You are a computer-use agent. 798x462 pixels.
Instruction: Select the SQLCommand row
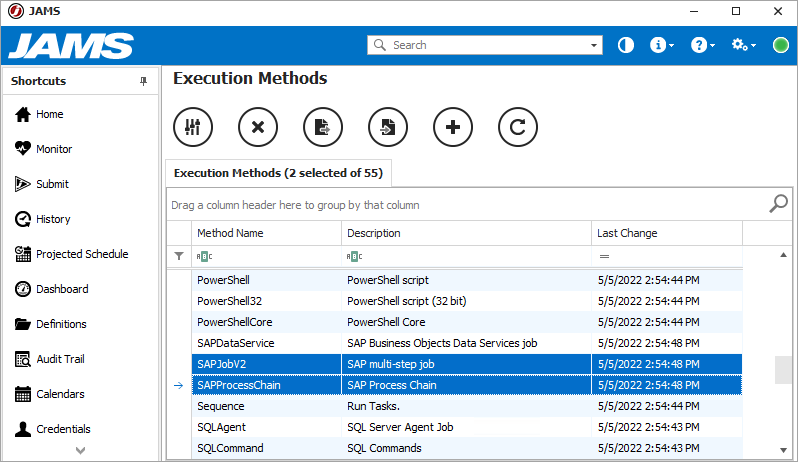(467, 448)
